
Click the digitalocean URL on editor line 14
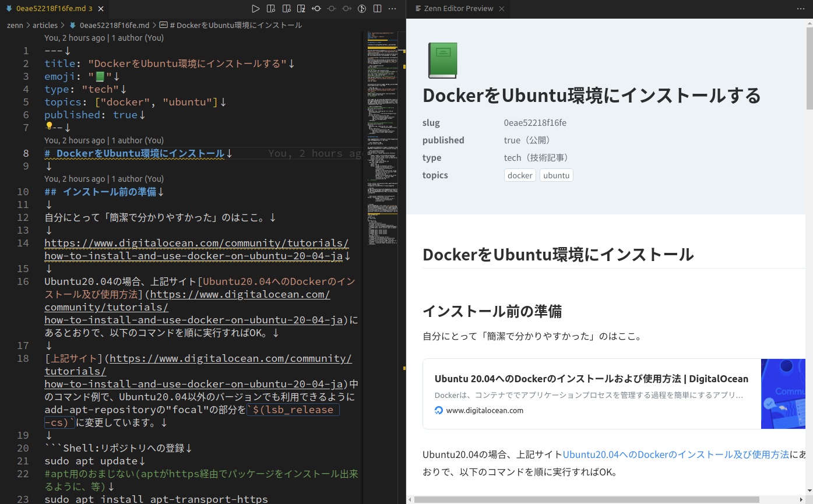196,249
